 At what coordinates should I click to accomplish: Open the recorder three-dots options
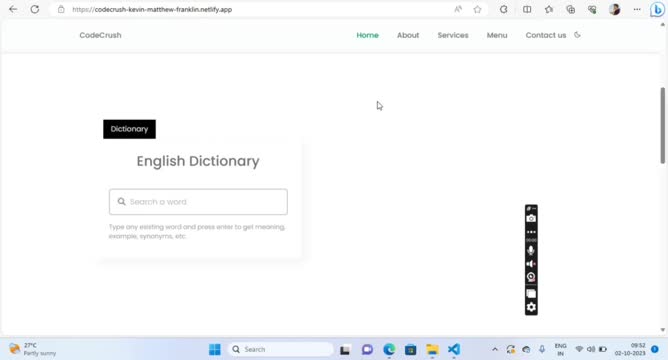point(531,232)
